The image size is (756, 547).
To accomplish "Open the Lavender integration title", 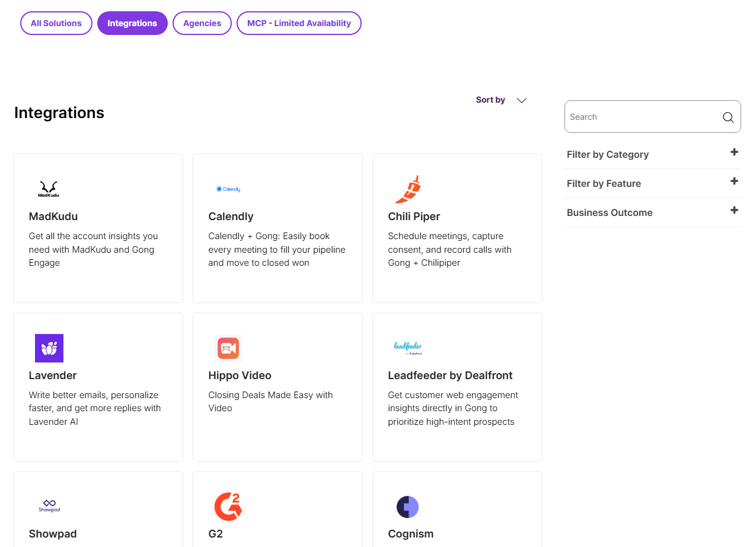I will click(53, 376).
